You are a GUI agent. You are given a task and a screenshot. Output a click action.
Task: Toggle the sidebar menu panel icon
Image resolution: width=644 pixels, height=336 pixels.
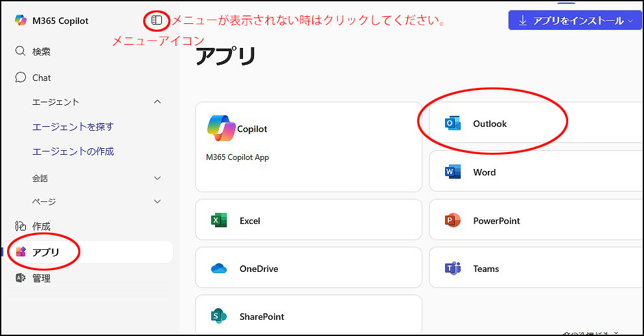coord(157,20)
